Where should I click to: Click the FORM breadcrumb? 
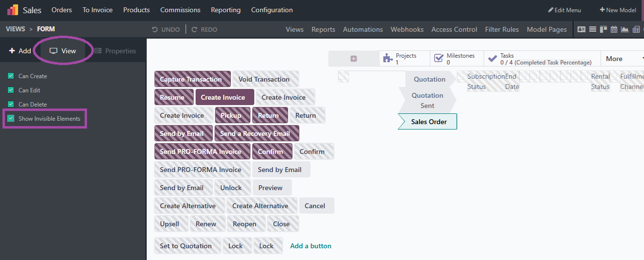click(x=46, y=29)
